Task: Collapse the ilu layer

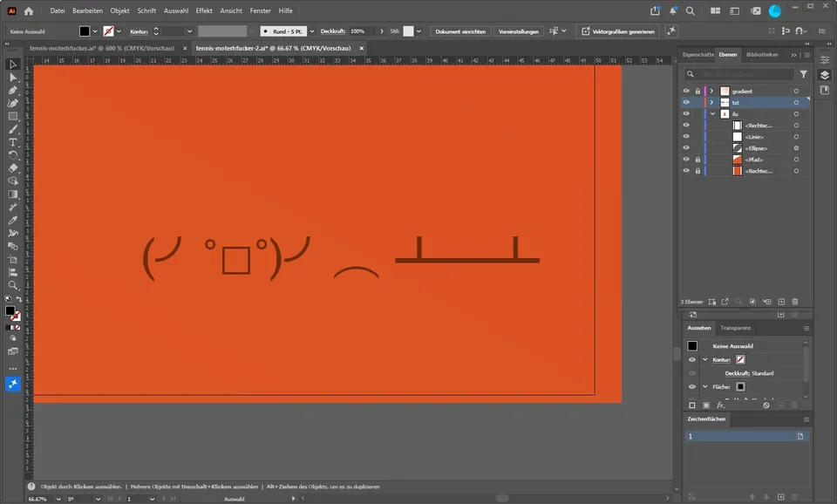Action: (x=712, y=113)
